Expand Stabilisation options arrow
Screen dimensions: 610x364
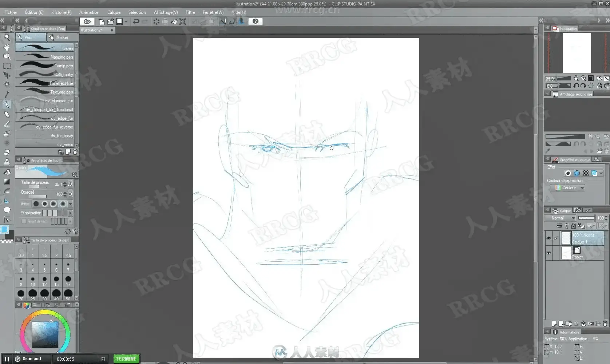point(71,213)
